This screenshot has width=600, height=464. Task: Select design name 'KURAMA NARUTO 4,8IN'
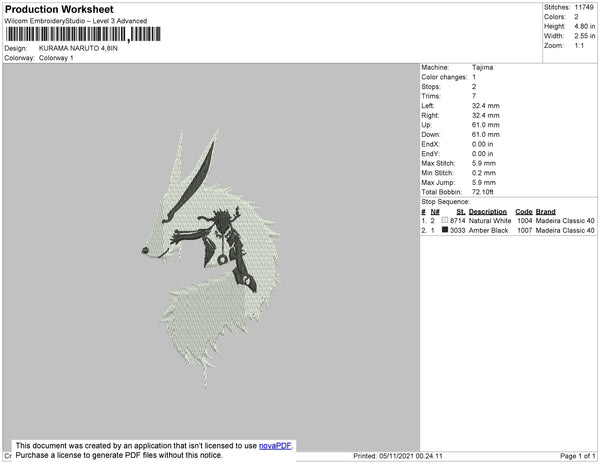click(x=78, y=49)
